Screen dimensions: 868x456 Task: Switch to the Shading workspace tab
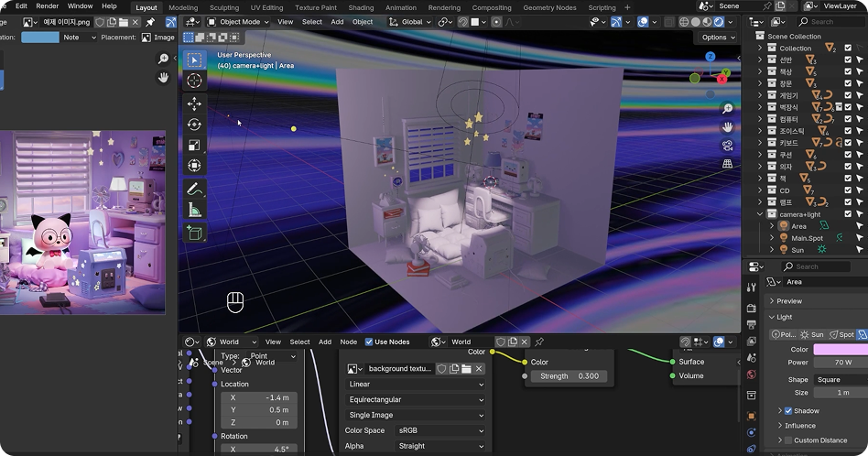coord(361,7)
